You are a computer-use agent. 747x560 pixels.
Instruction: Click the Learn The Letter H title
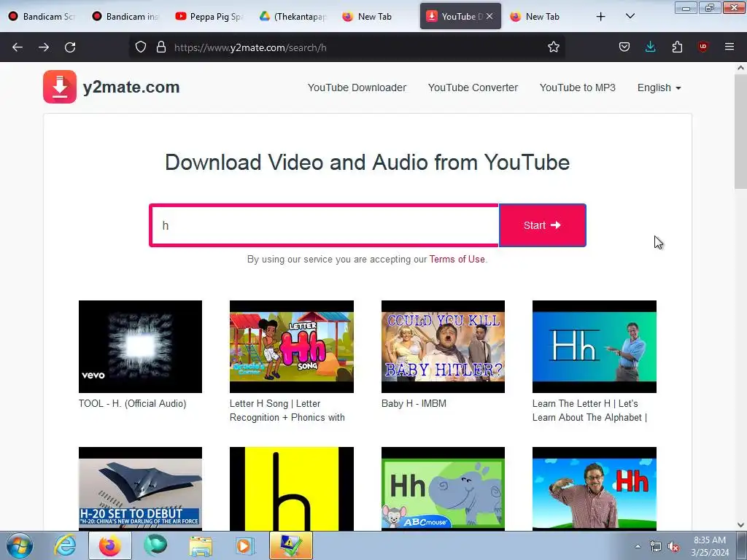589,411
